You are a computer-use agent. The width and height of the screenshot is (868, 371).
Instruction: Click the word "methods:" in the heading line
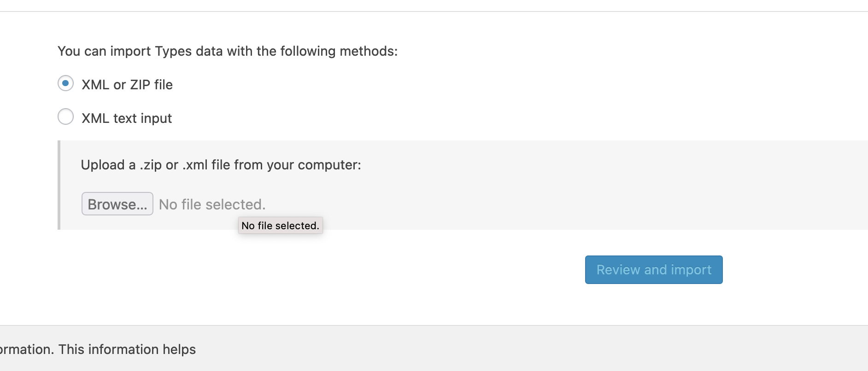pos(369,51)
